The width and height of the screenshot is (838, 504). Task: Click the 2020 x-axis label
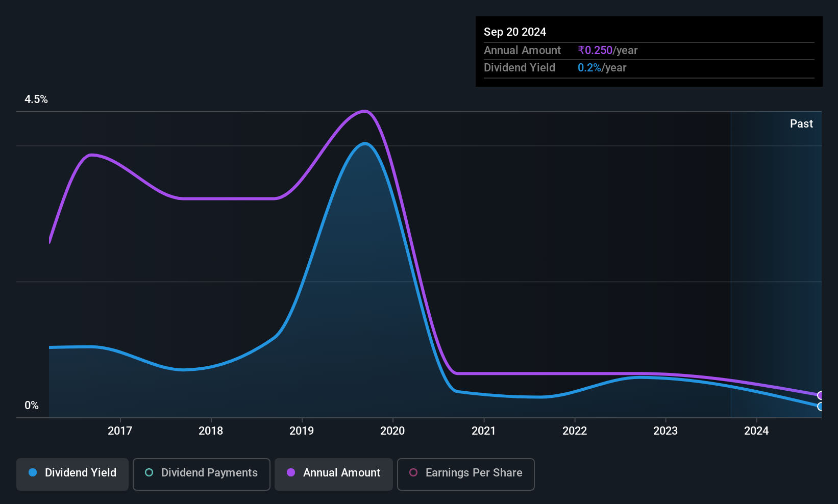392,431
